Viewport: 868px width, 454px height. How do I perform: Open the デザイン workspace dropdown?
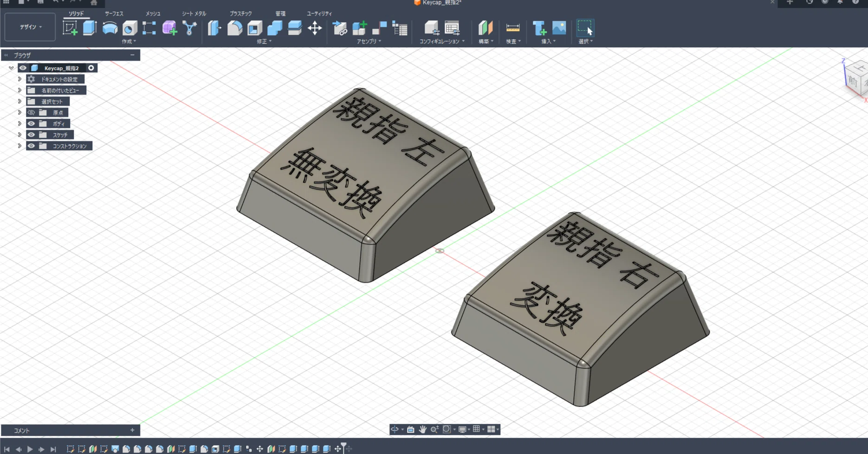[31, 27]
